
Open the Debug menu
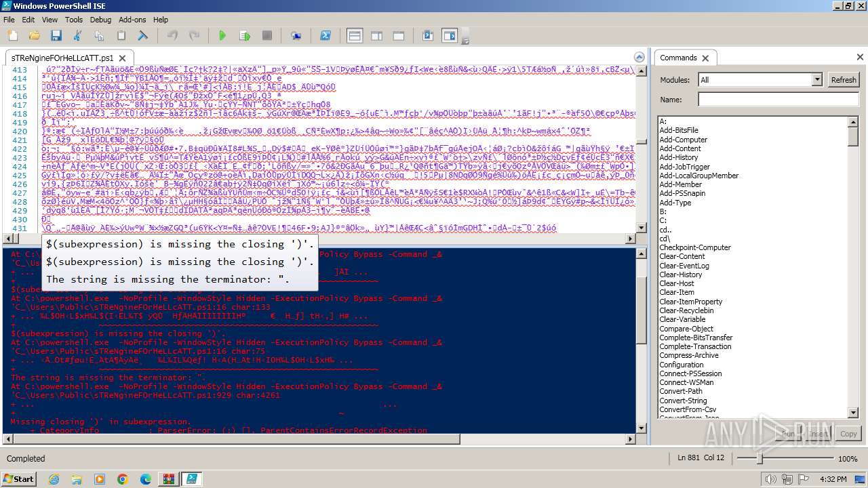tap(100, 20)
